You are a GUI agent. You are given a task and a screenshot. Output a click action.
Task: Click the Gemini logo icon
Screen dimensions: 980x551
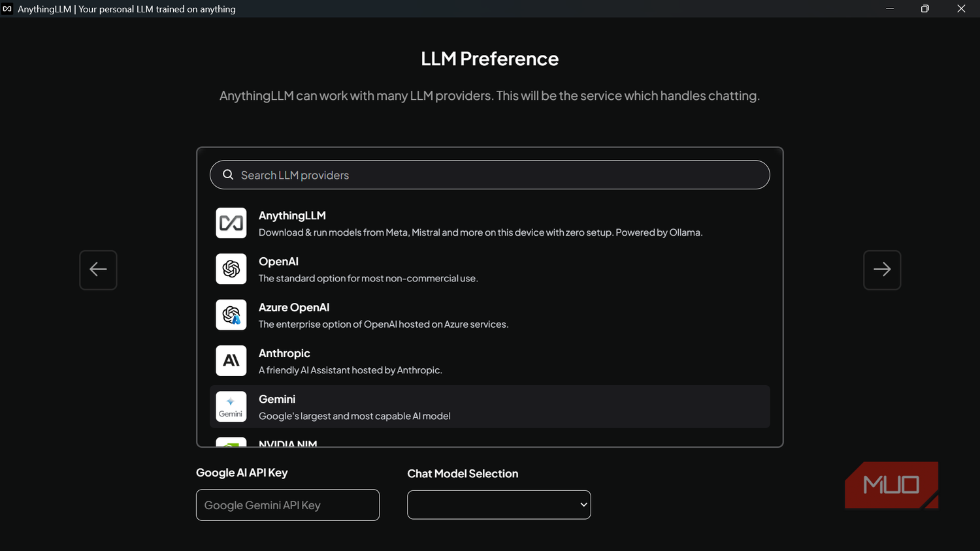click(231, 407)
